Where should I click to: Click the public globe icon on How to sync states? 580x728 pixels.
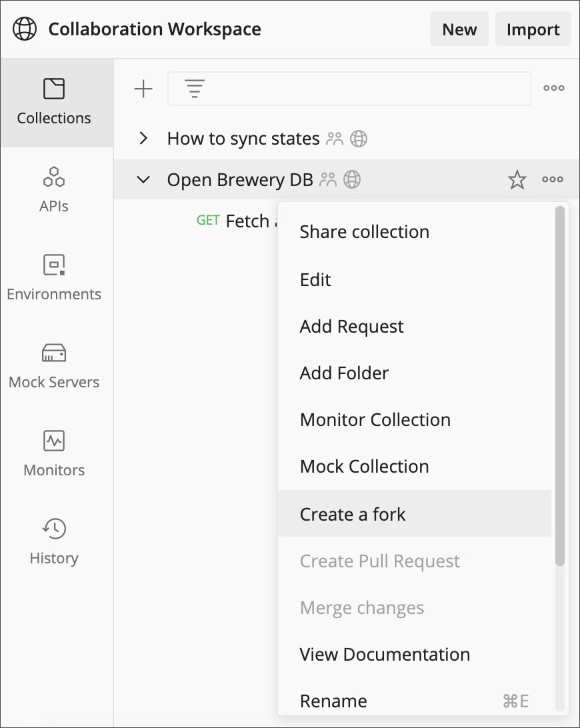pos(359,139)
